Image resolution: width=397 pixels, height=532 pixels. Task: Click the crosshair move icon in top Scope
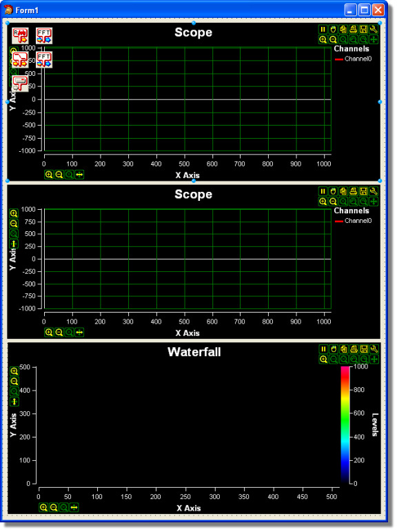[374, 40]
